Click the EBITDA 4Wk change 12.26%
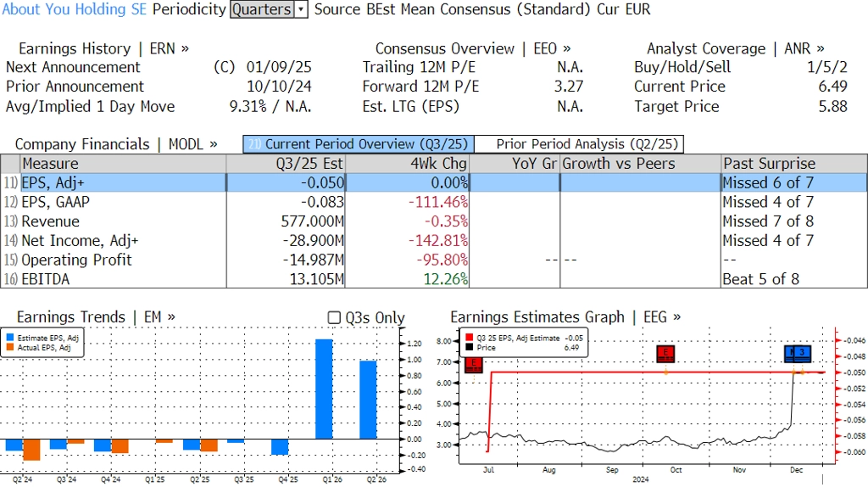 pyautogui.click(x=446, y=279)
